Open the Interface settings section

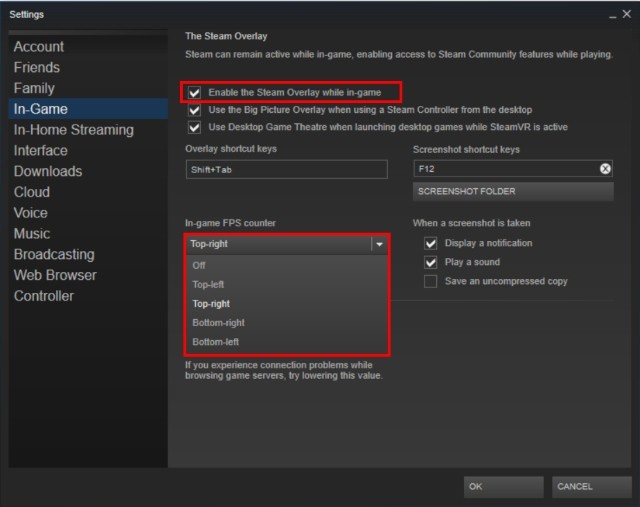click(x=88, y=151)
